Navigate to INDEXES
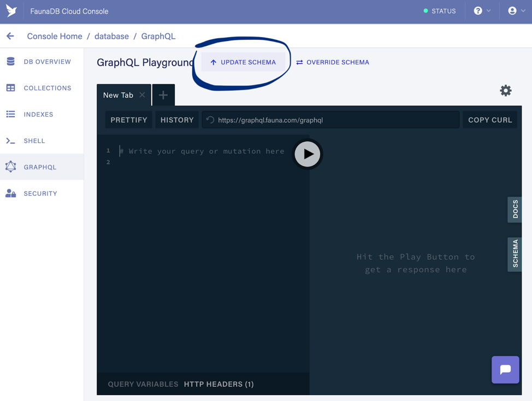This screenshot has height=401, width=532. 38,115
